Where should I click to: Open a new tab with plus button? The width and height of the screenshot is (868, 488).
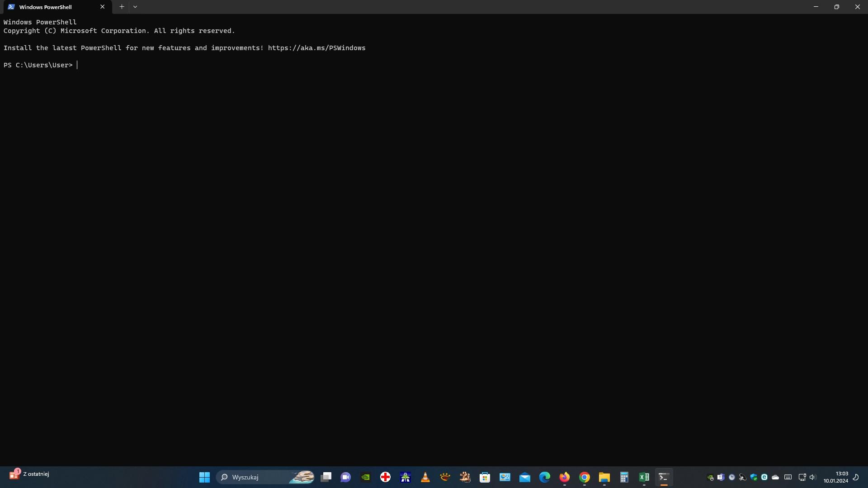point(122,7)
